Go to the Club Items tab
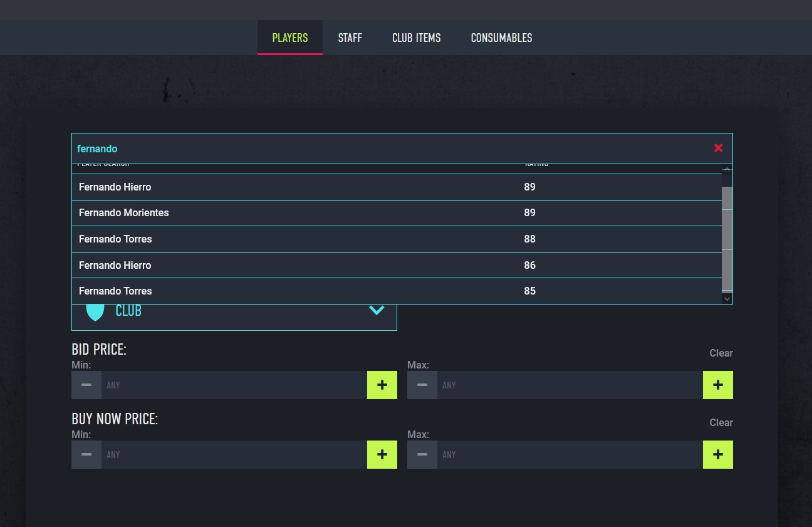 417,38
